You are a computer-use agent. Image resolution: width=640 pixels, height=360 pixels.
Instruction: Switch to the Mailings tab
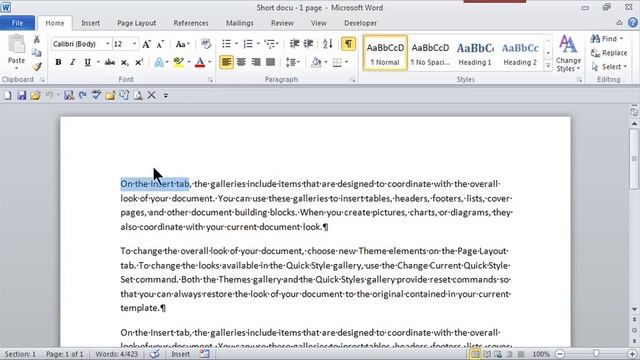point(240,23)
